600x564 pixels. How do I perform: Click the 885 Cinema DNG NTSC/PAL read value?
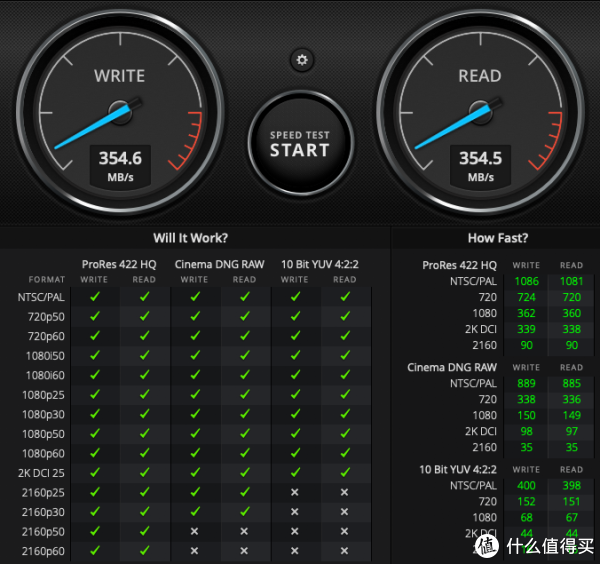coord(572,383)
